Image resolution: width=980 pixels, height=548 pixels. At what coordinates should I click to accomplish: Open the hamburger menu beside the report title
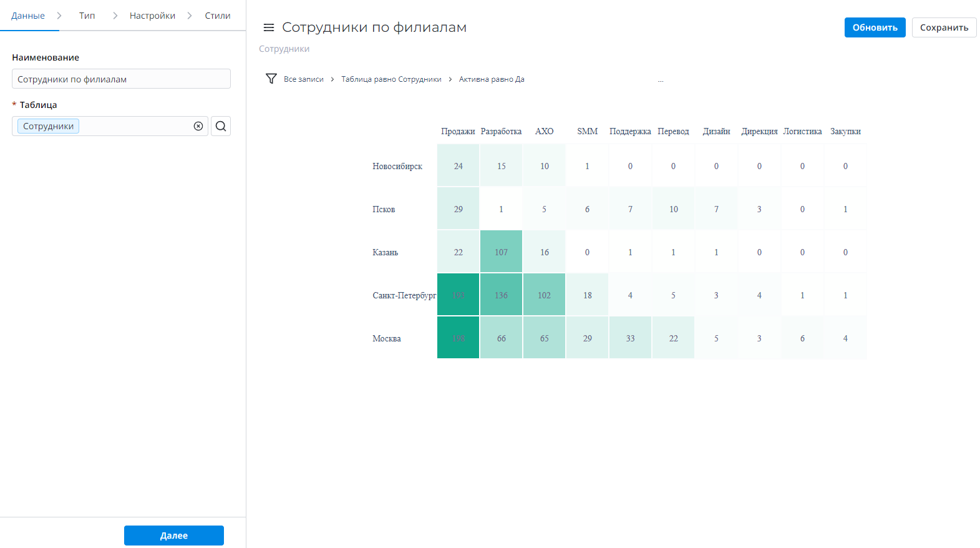[269, 27]
